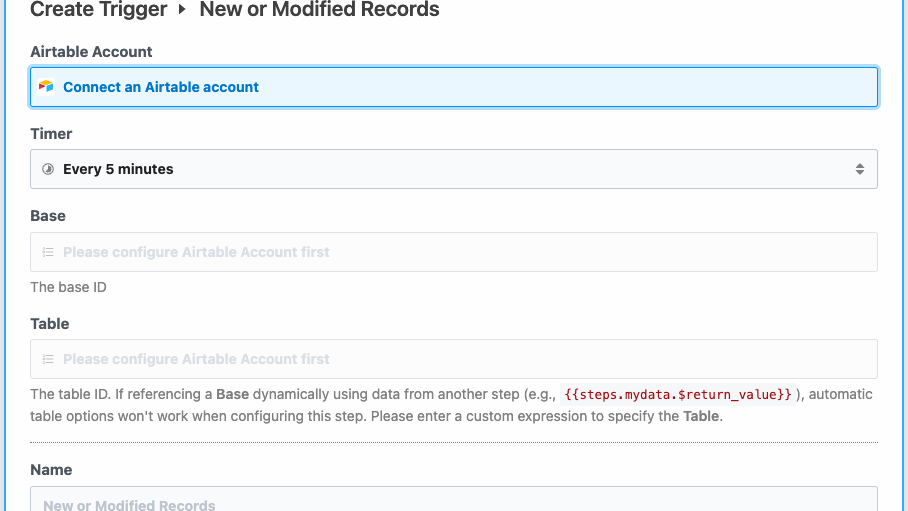This screenshot has width=908, height=511.
Task: Click the Airtable logo icon
Action: (x=46, y=87)
